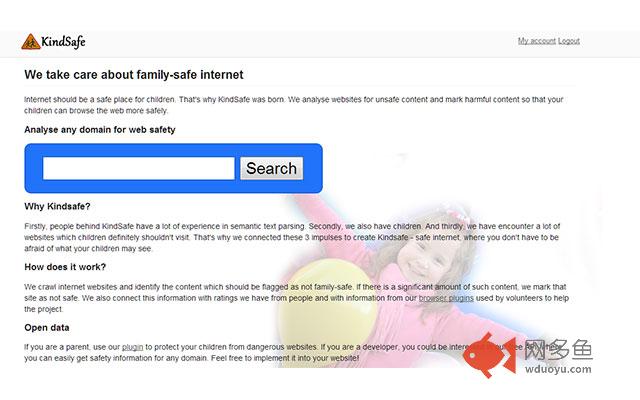Click the 'Open data' heading
This screenshot has height=400, width=640.
pos(47,328)
